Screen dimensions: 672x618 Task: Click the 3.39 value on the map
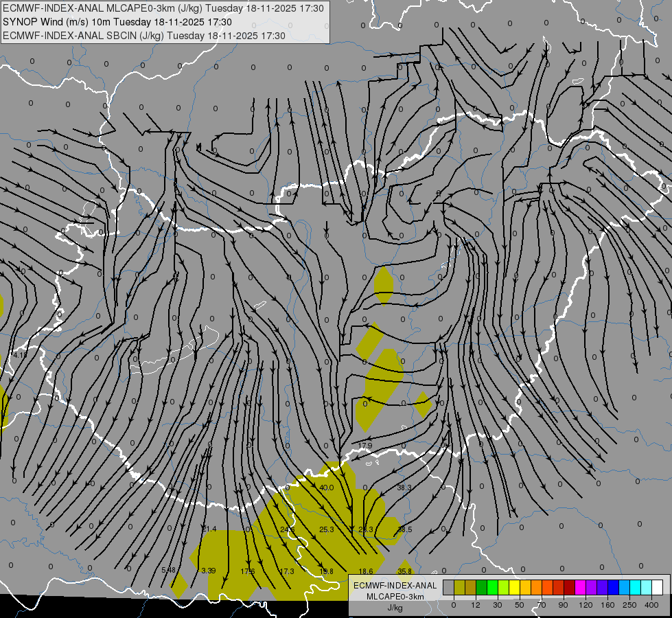(x=208, y=571)
